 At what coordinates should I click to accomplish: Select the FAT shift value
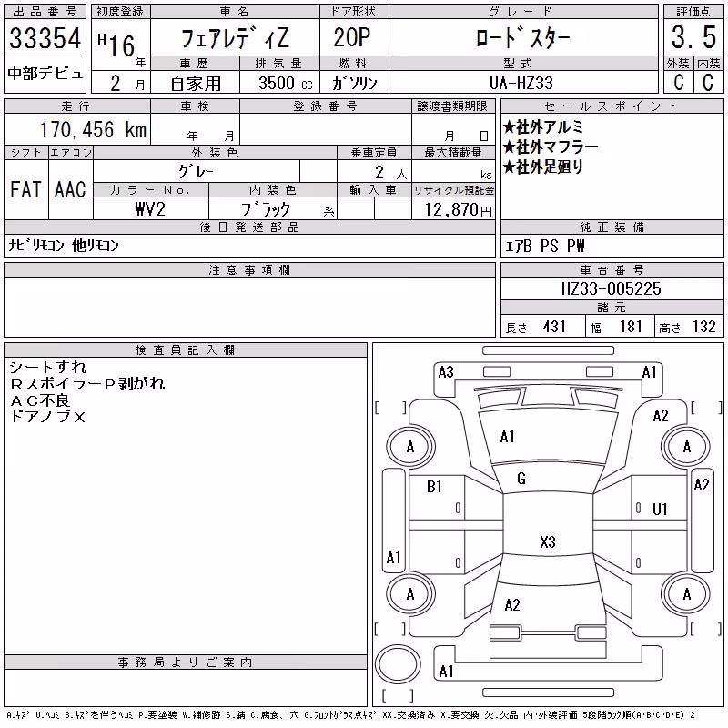point(26,189)
